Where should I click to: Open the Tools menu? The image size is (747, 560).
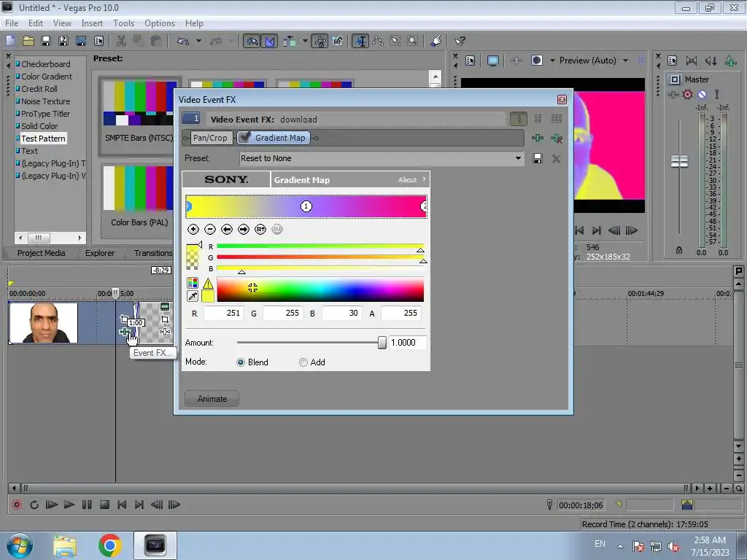click(x=123, y=23)
